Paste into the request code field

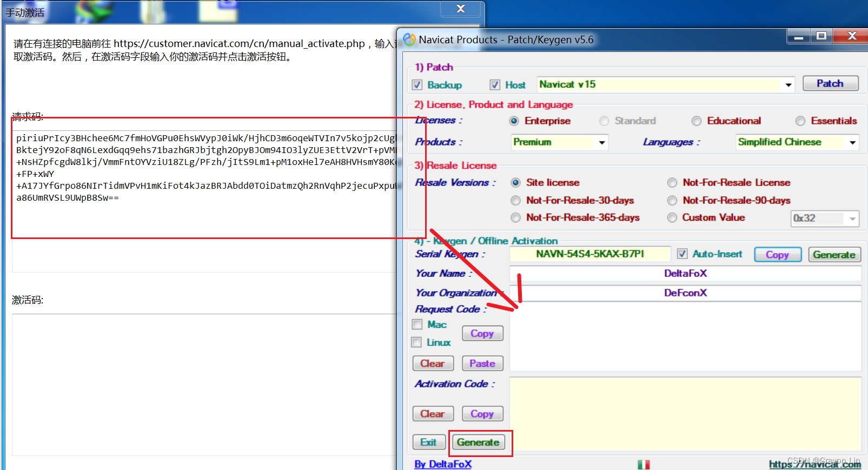point(482,363)
